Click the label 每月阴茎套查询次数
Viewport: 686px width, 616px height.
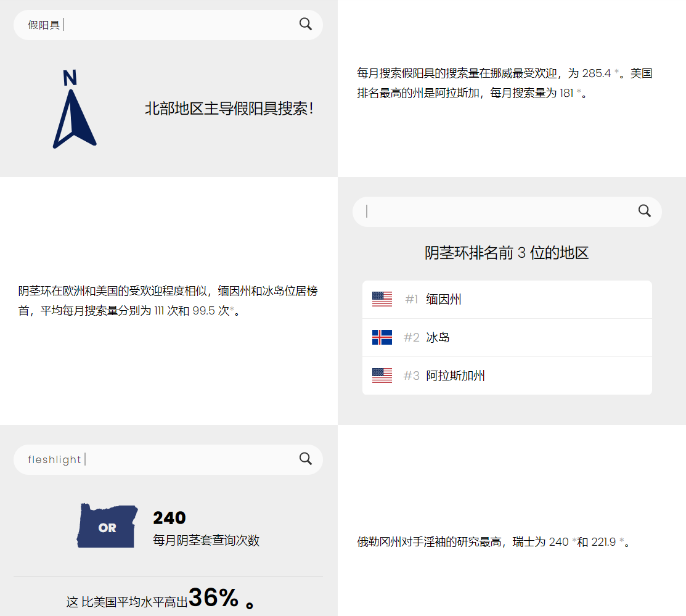coord(206,540)
